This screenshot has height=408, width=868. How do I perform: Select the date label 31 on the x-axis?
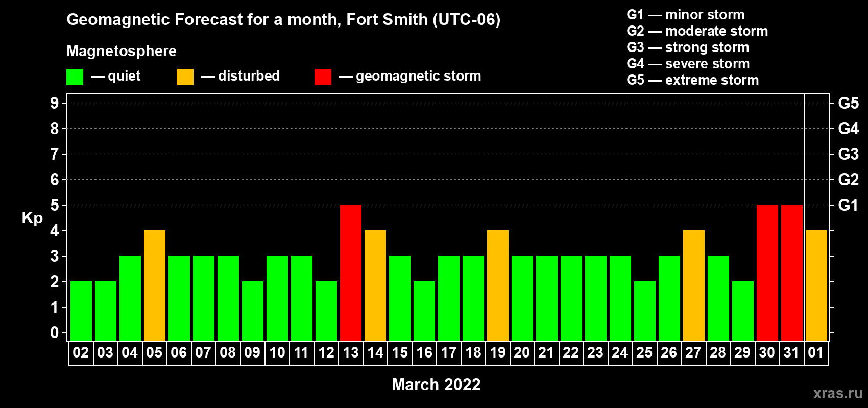[791, 353]
